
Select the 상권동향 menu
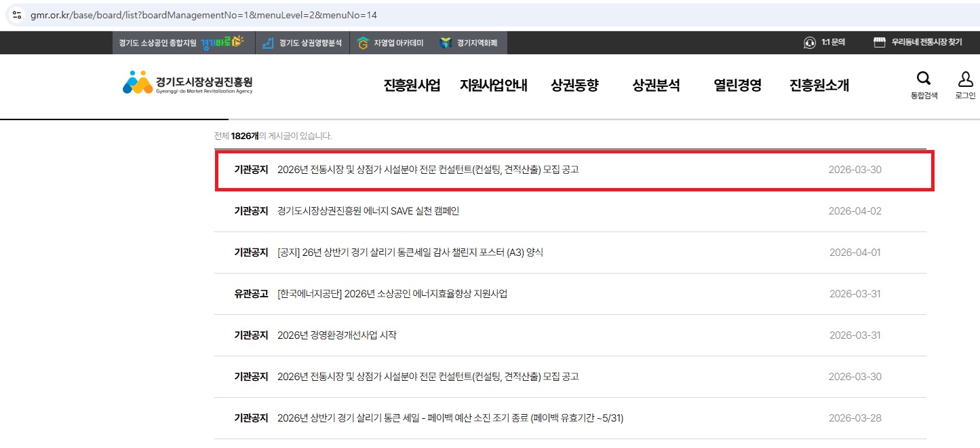(574, 86)
